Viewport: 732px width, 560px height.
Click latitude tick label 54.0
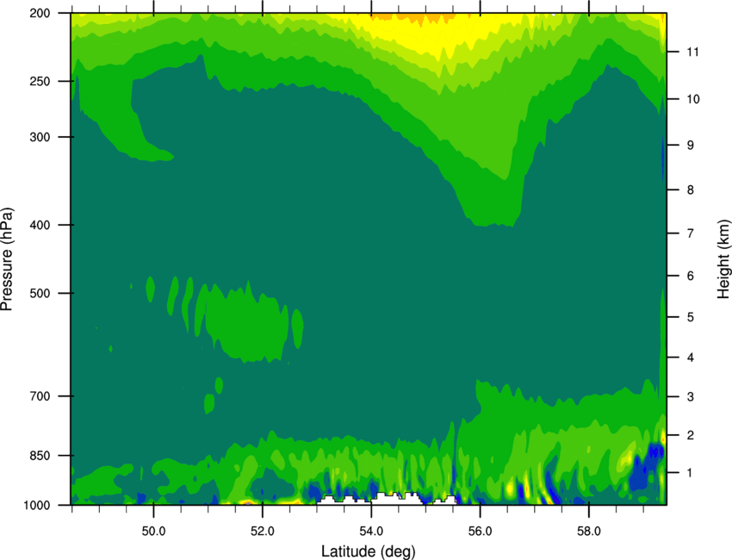pyautogui.click(x=371, y=532)
